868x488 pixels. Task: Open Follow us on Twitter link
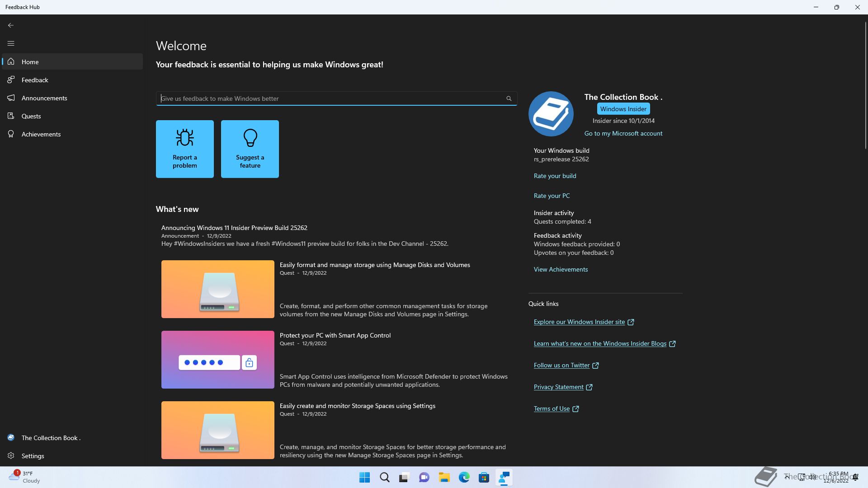[562, 365]
